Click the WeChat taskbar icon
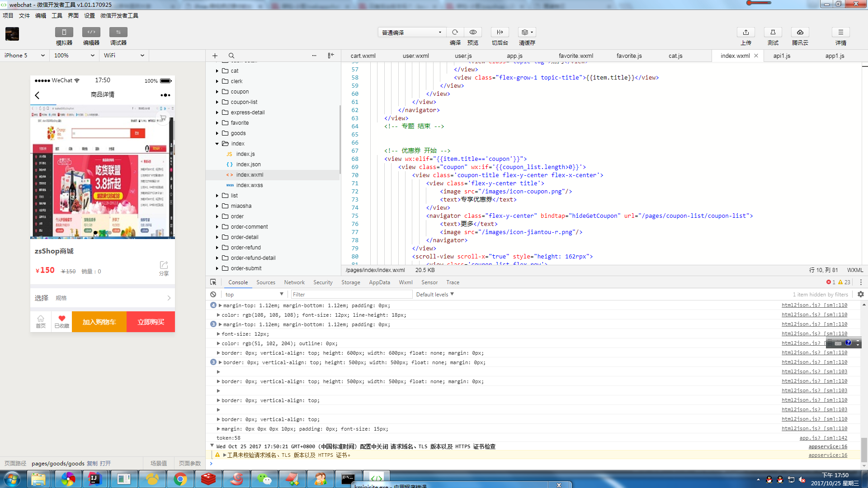868x488 pixels. coord(264,479)
